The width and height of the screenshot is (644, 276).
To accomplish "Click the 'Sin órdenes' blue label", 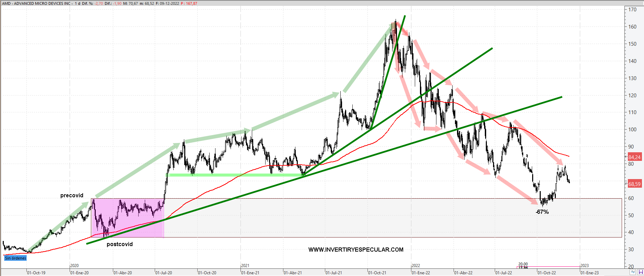I will tap(15, 258).
